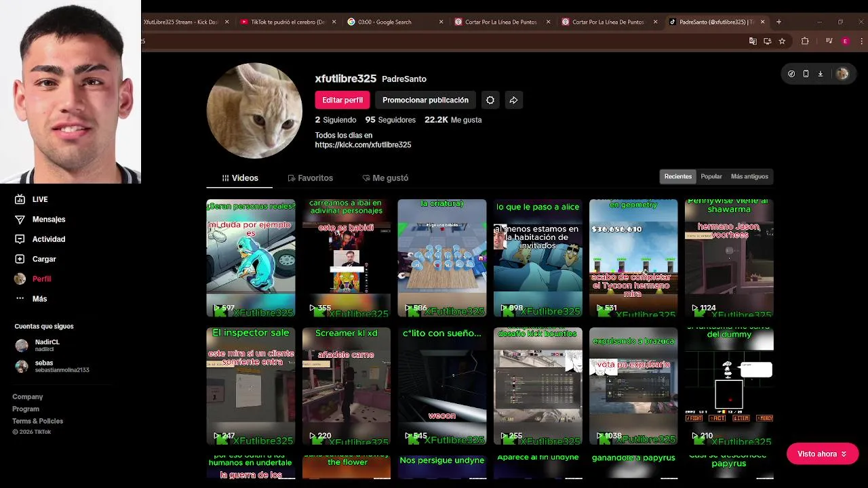Click the Cargar upload icon
The image size is (868, 488).
click(x=20, y=259)
